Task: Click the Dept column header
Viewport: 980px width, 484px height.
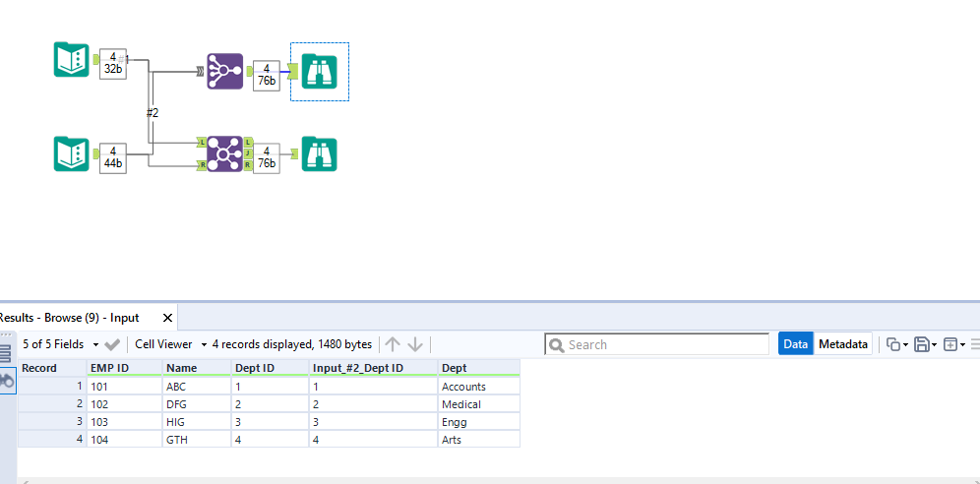Action: 479,368
